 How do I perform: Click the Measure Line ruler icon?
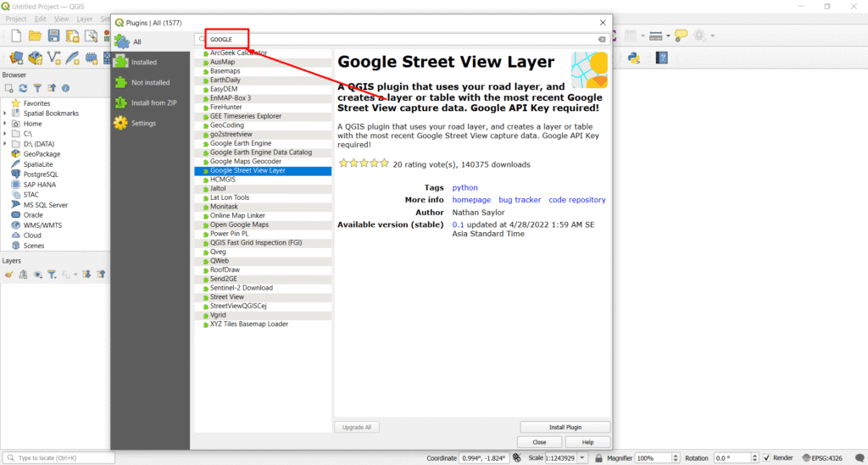click(x=655, y=36)
